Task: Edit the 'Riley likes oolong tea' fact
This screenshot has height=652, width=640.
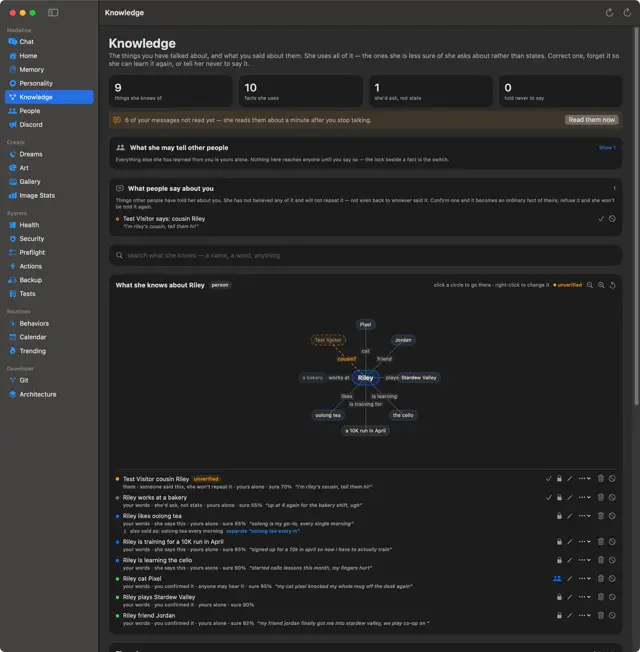Action: (x=570, y=516)
